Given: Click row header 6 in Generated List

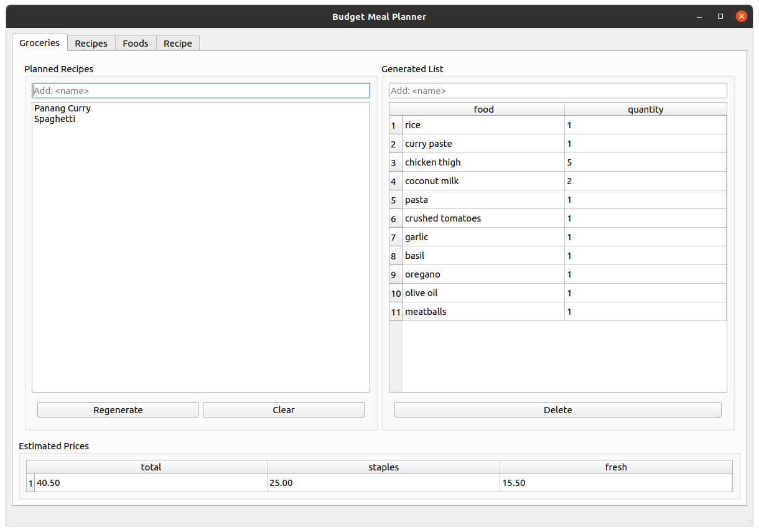Looking at the screenshot, I should coord(396,218).
